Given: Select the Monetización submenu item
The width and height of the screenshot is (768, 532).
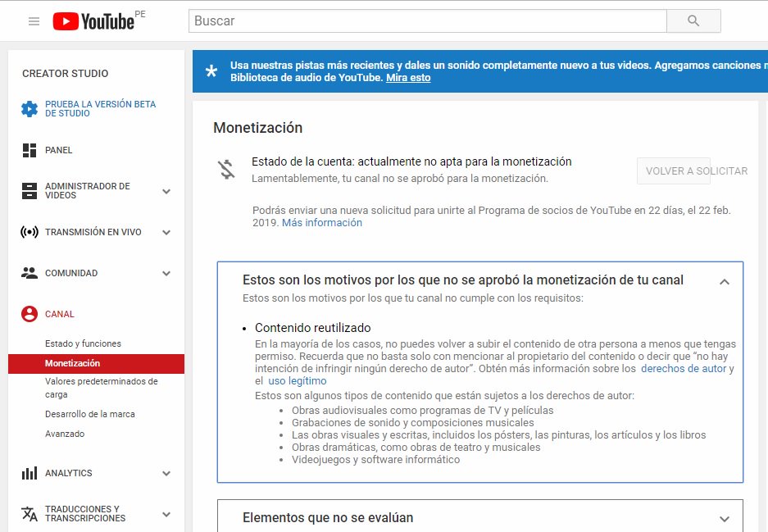Looking at the screenshot, I should 96,363.
